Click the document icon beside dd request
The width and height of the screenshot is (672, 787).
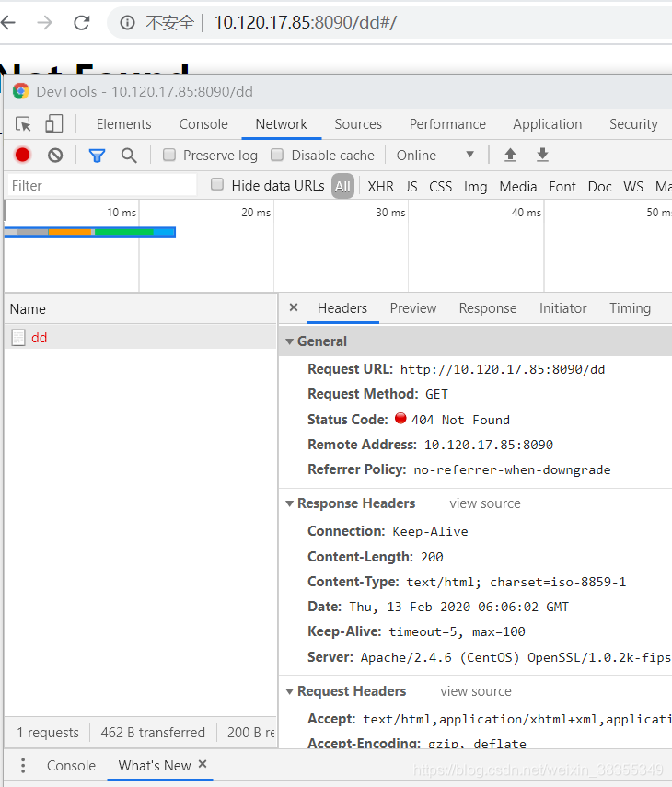pyautogui.click(x=18, y=338)
